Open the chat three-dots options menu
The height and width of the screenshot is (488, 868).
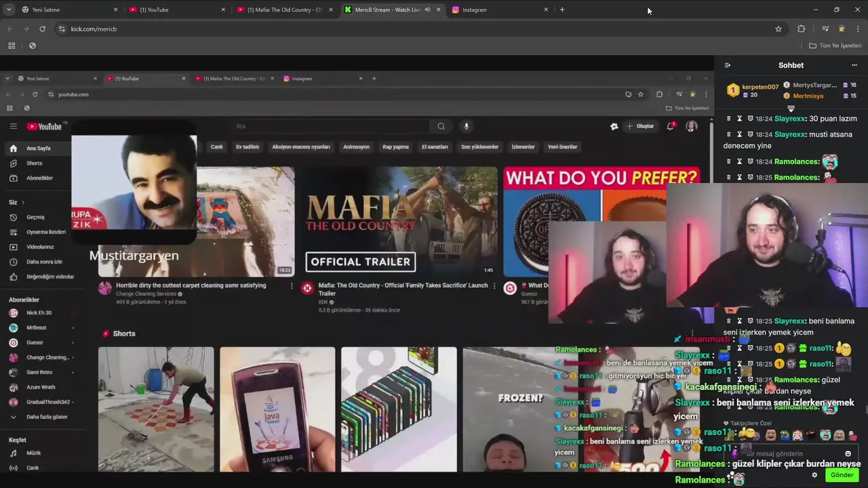[x=854, y=66]
